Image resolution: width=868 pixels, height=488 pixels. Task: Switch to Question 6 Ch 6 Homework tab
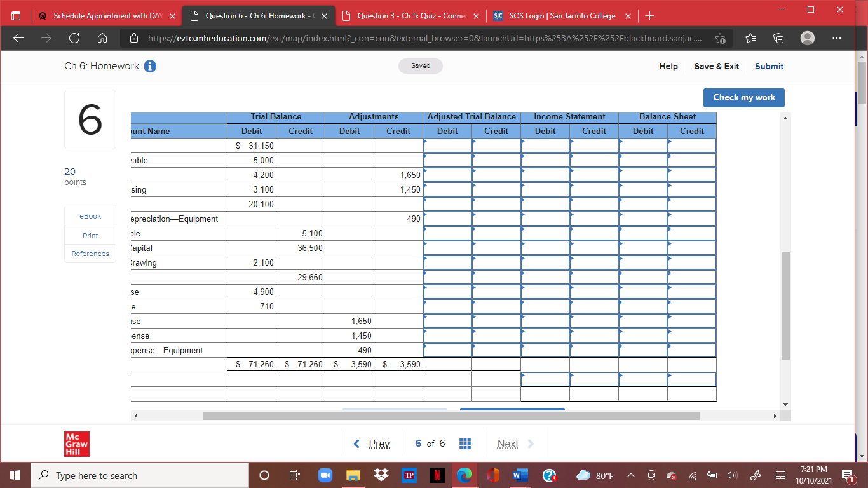click(258, 16)
